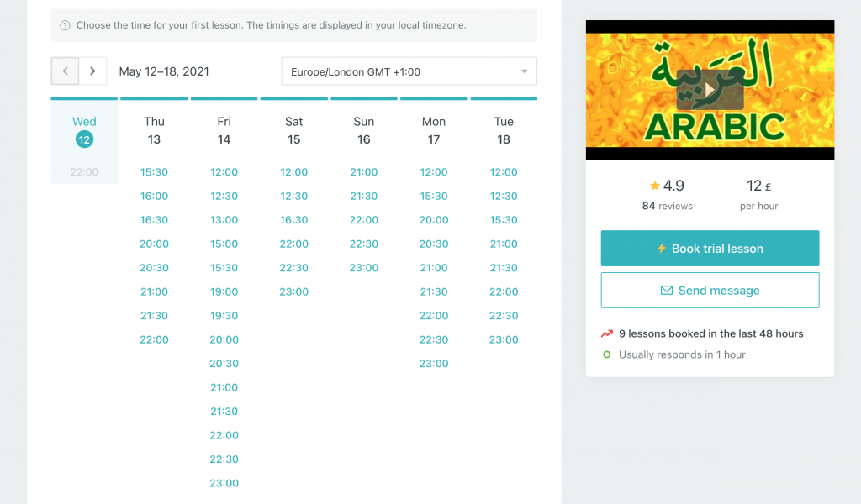Select the Wed 12 day column
This screenshot has height=504, width=861.
coord(84,130)
